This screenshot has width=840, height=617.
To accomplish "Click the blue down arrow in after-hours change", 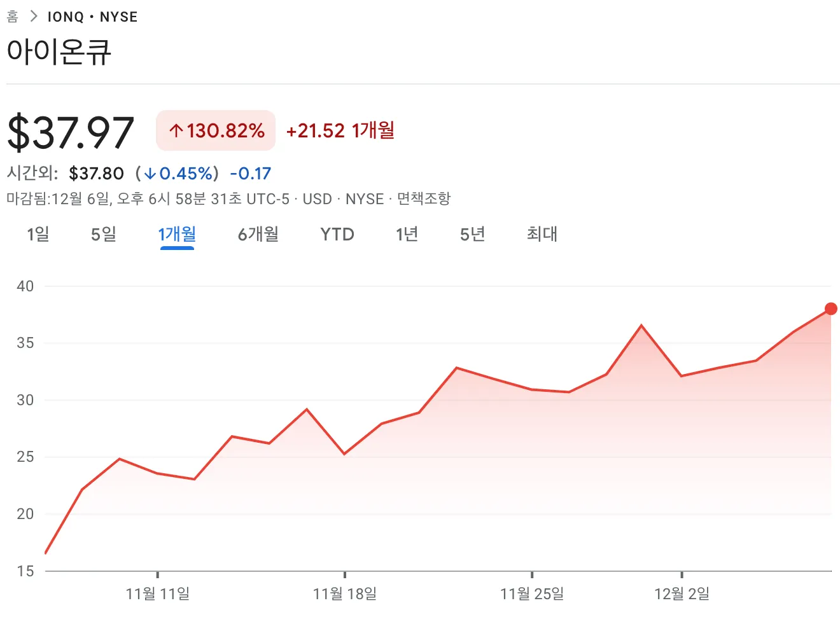I will click(x=151, y=173).
